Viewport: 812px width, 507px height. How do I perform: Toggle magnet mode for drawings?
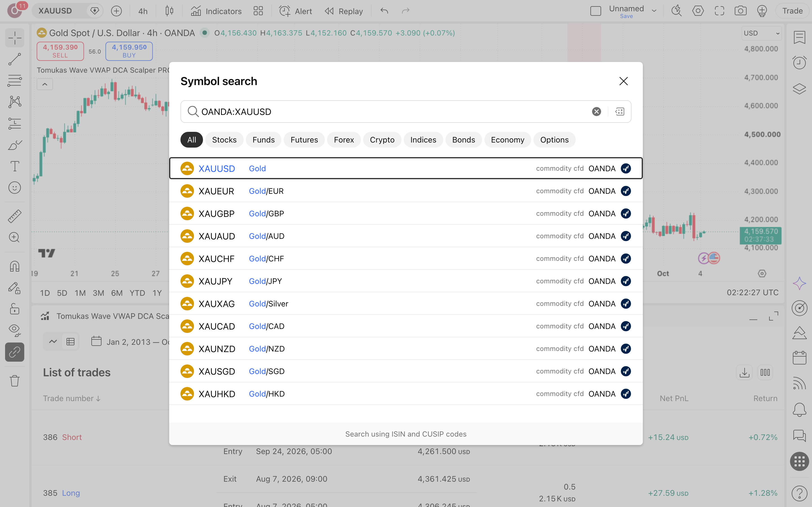tap(14, 266)
